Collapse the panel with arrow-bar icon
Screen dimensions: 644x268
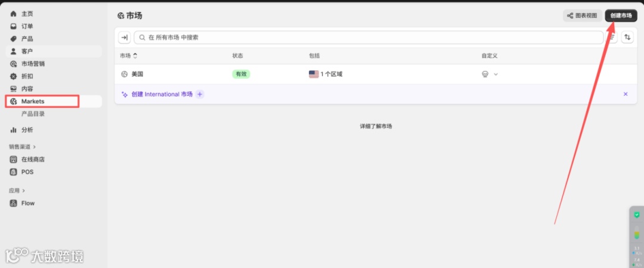click(125, 38)
